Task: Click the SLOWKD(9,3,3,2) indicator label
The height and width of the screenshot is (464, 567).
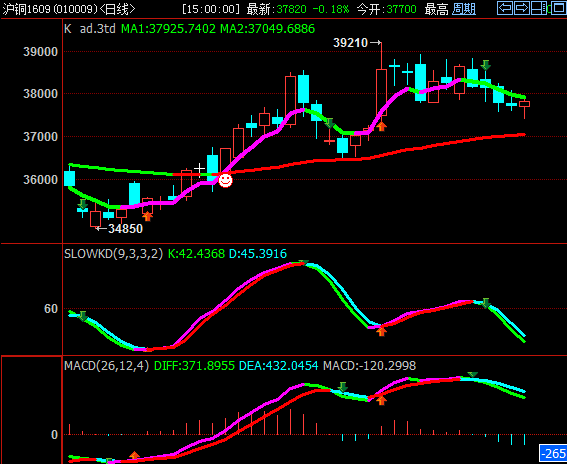Action: [114, 254]
